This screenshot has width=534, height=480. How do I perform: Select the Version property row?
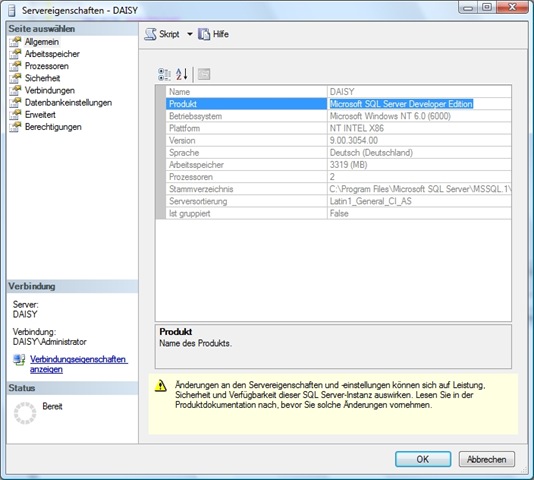click(339, 140)
